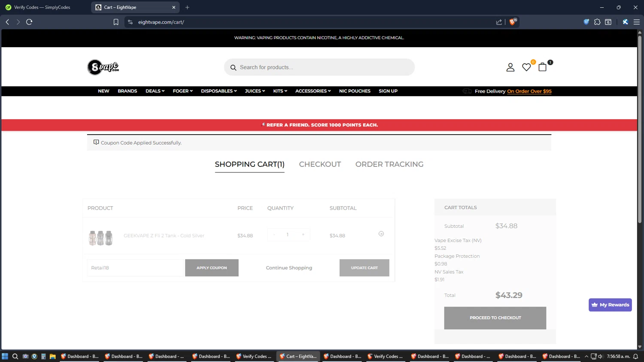Open the shopping bag cart icon
Viewport: 644px width, 362px height.
543,67
